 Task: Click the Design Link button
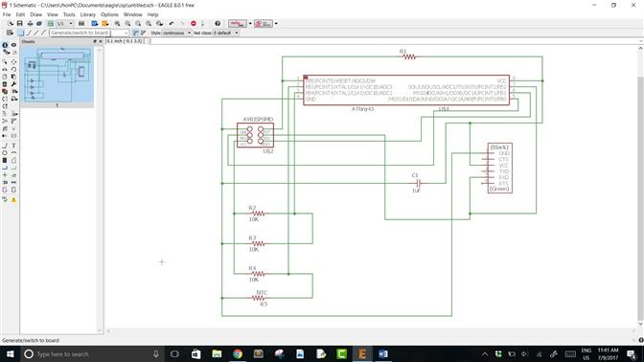238,23
